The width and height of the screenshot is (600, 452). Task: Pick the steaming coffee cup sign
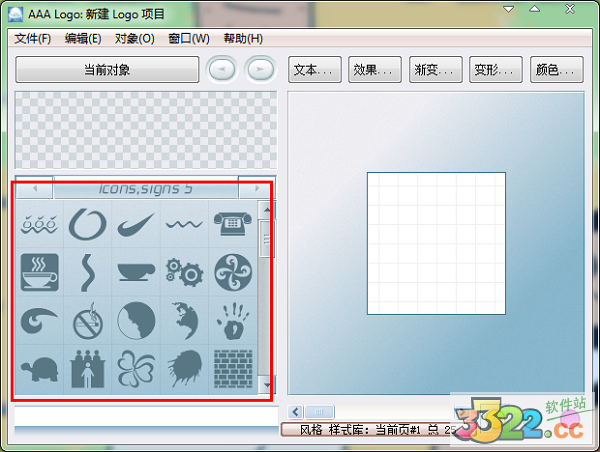(x=39, y=271)
